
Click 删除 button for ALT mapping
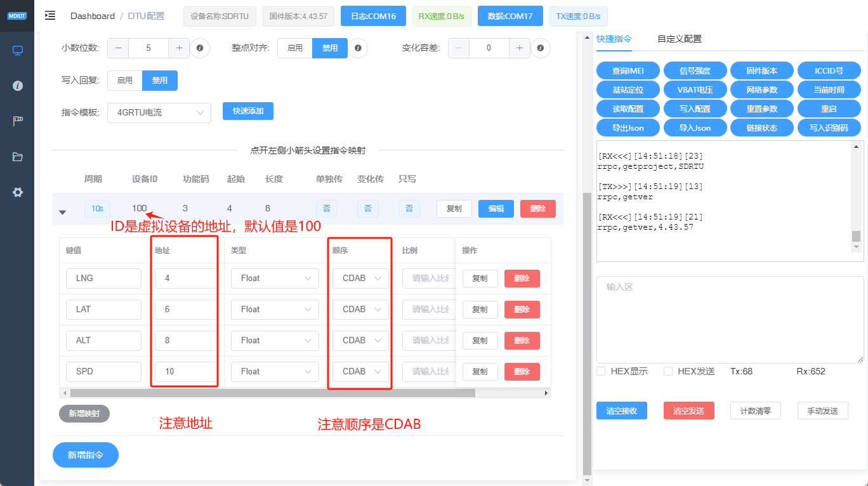coord(522,341)
